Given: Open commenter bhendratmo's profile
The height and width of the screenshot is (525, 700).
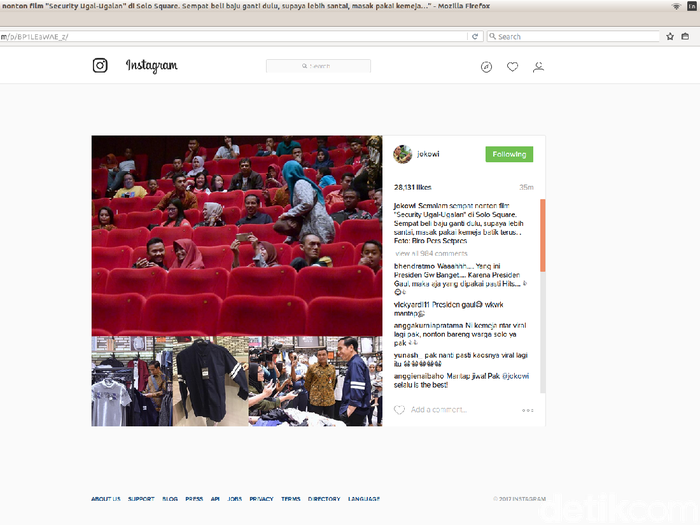Looking at the screenshot, I should 414,266.
